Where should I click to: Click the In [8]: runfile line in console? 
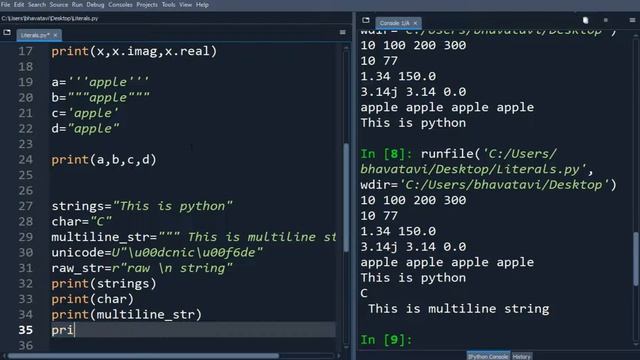(458, 154)
